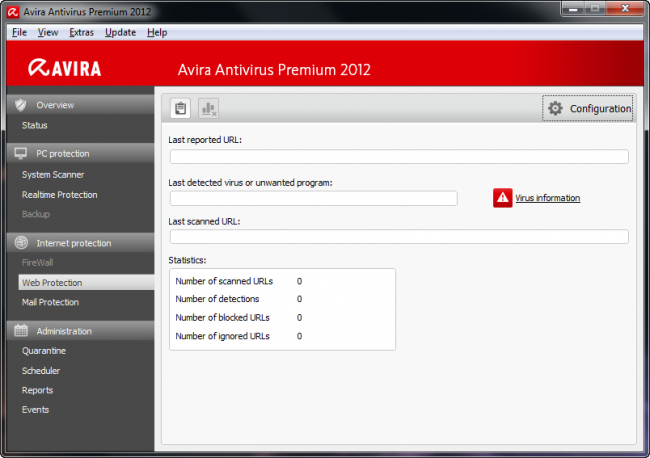Open the File menu
The width and height of the screenshot is (650, 458).
pyautogui.click(x=19, y=32)
